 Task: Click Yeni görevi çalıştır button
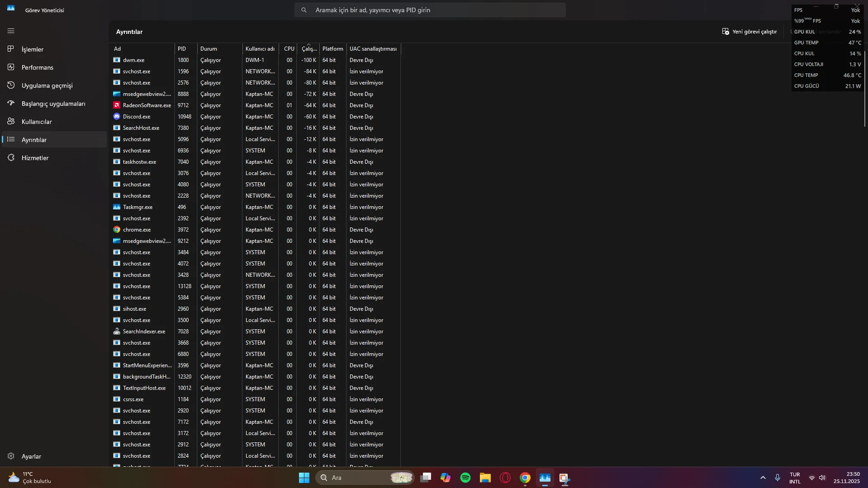click(749, 32)
